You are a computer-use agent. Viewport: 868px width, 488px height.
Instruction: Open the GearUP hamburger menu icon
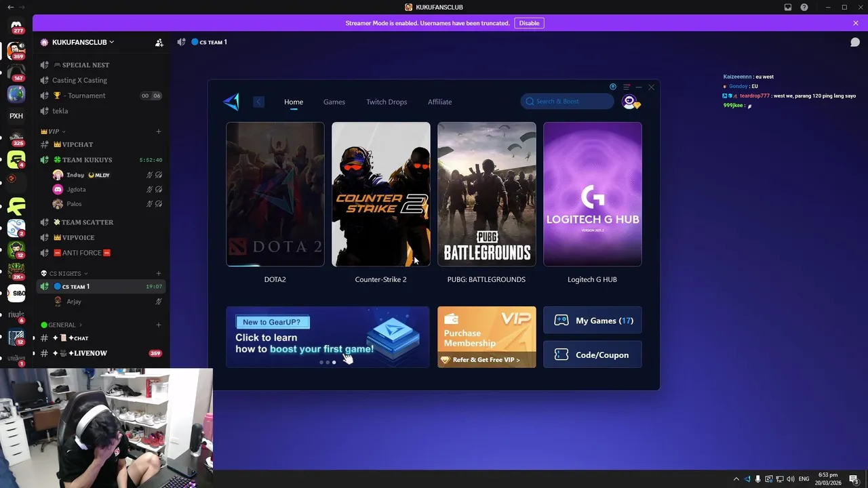(627, 87)
